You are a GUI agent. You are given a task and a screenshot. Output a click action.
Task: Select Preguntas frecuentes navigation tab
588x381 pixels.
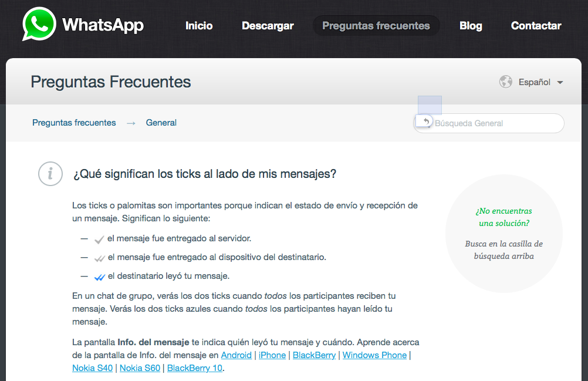pos(376,26)
